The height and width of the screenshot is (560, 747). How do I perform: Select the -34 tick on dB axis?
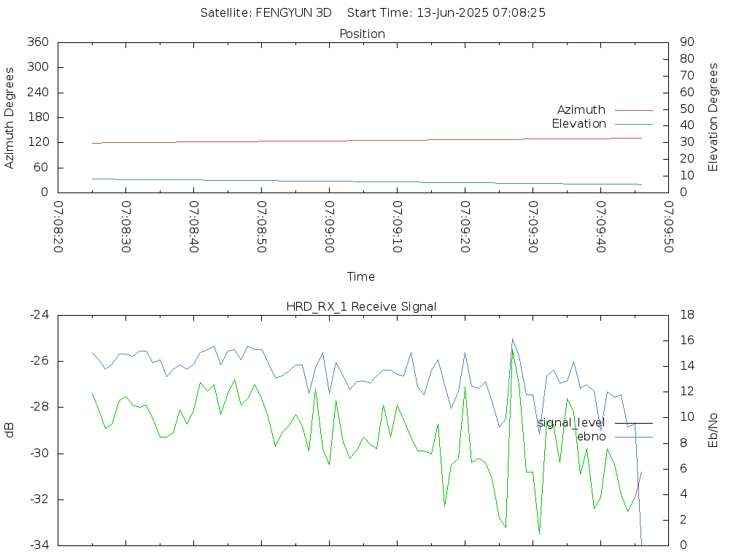[x=39, y=545]
